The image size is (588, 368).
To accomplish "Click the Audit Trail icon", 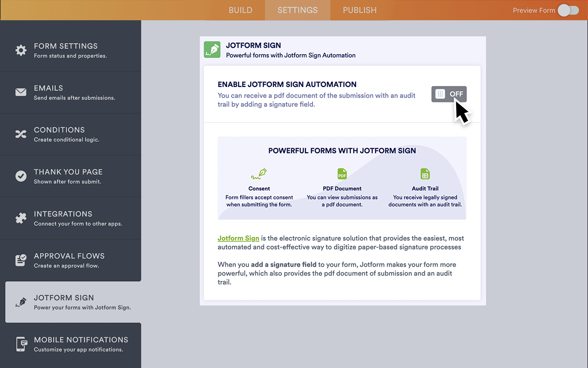I will (425, 174).
